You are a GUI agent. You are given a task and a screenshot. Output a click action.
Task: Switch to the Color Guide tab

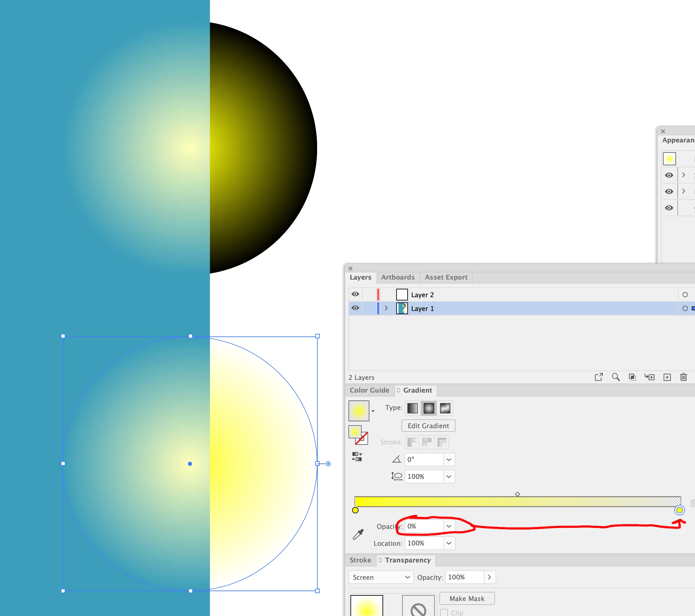pyautogui.click(x=369, y=390)
